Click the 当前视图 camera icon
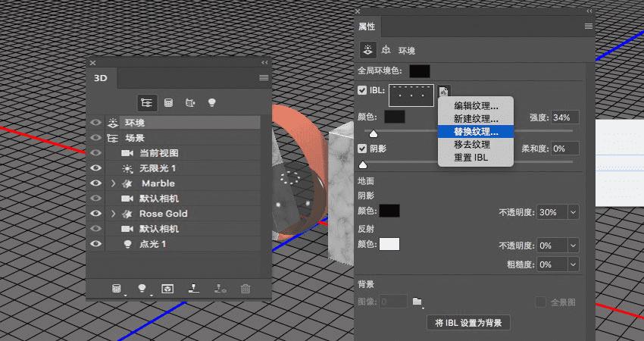Image resolution: width=644 pixels, height=341 pixels. tap(127, 153)
